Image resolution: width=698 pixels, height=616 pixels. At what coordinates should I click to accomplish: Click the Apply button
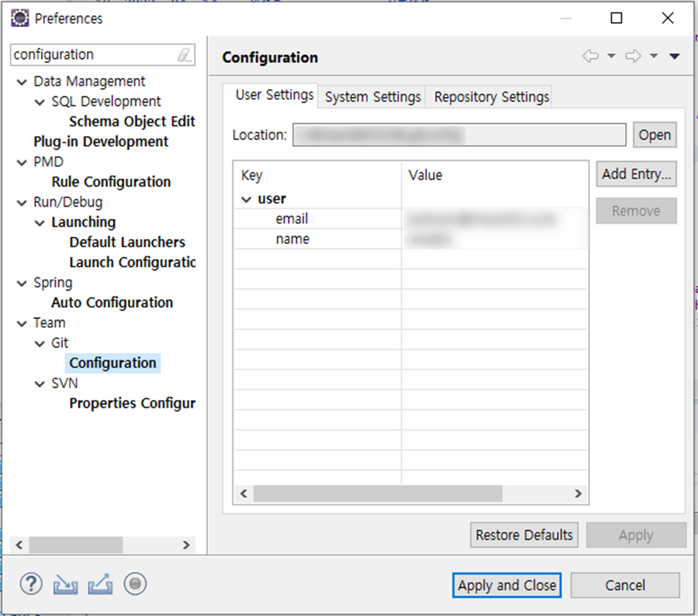tap(636, 535)
